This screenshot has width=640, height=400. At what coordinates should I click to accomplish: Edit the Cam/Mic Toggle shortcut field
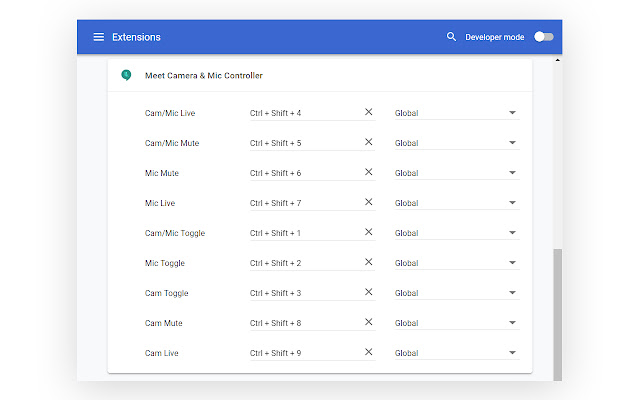(x=300, y=233)
